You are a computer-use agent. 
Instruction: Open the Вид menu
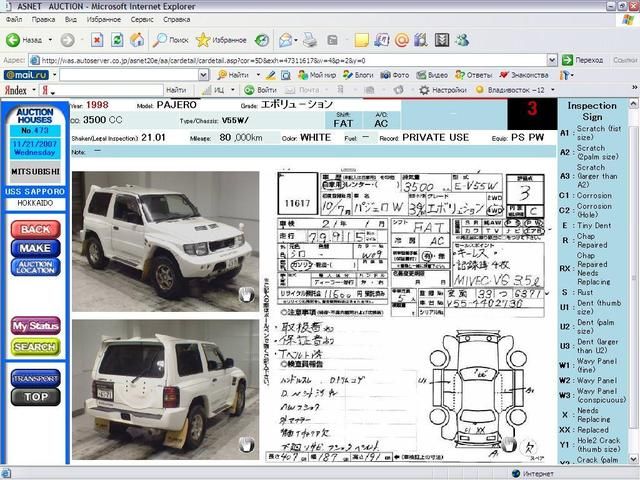click(71, 20)
